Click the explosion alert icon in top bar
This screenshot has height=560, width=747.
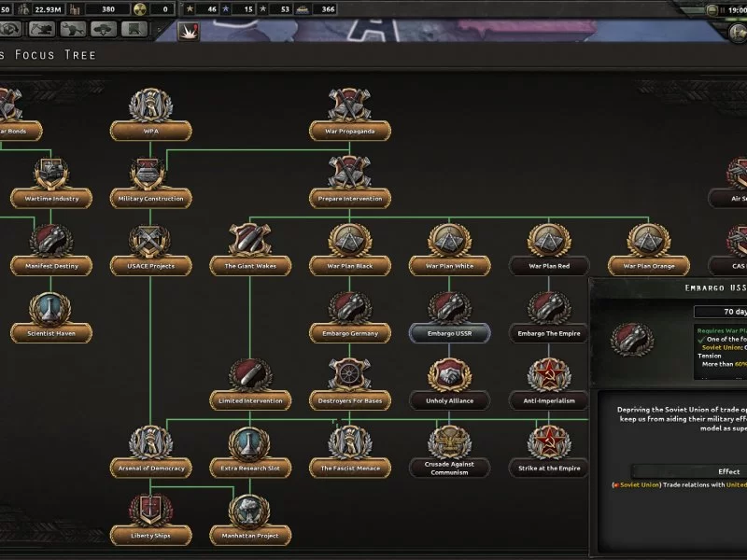pyautogui.click(x=189, y=31)
